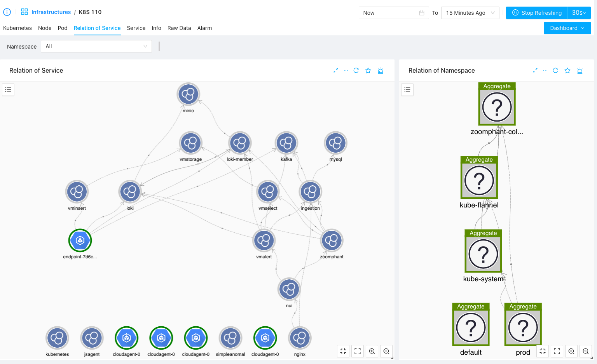The width and height of the screenshot is (597, 364).
Task: Click the refresh icon in Relation of Service panel
Action: coord(356,70)
